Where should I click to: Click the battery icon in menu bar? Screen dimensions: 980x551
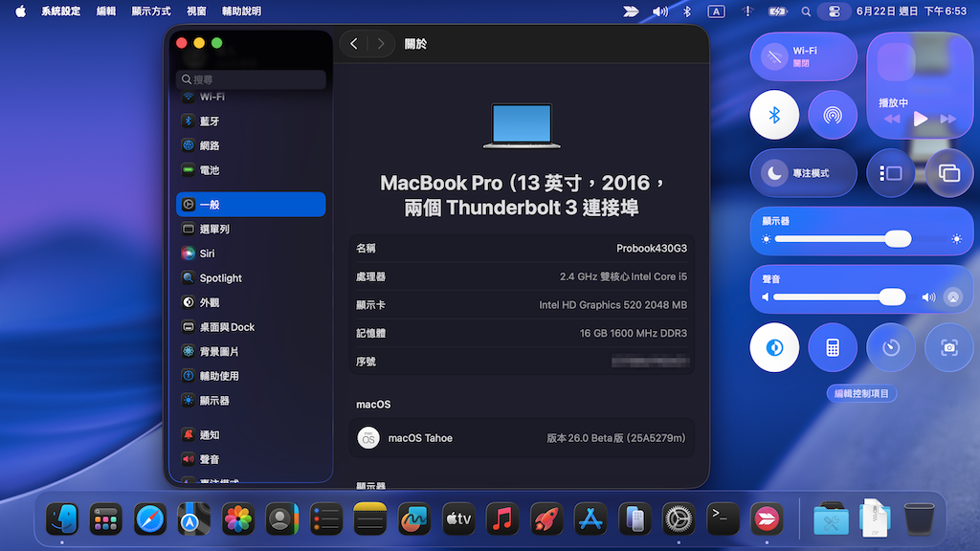point(777,11)
